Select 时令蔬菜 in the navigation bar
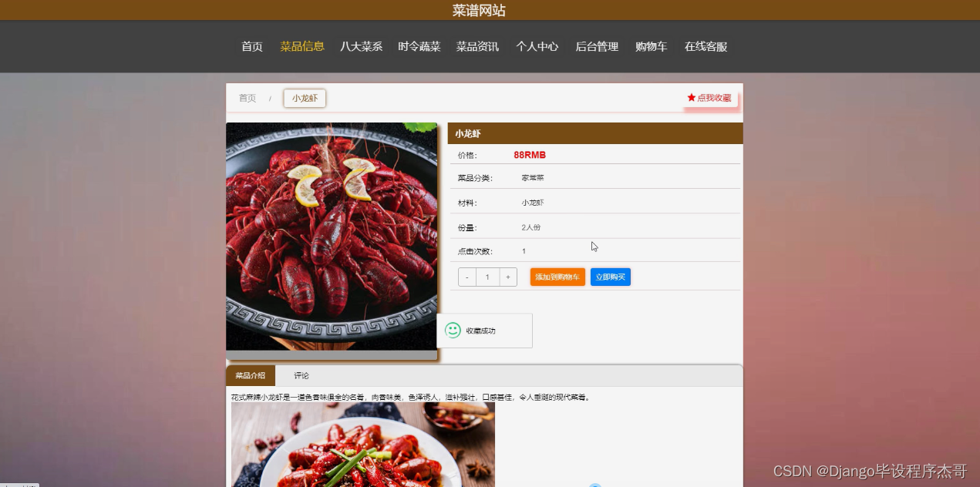 [x=419, y=46]
